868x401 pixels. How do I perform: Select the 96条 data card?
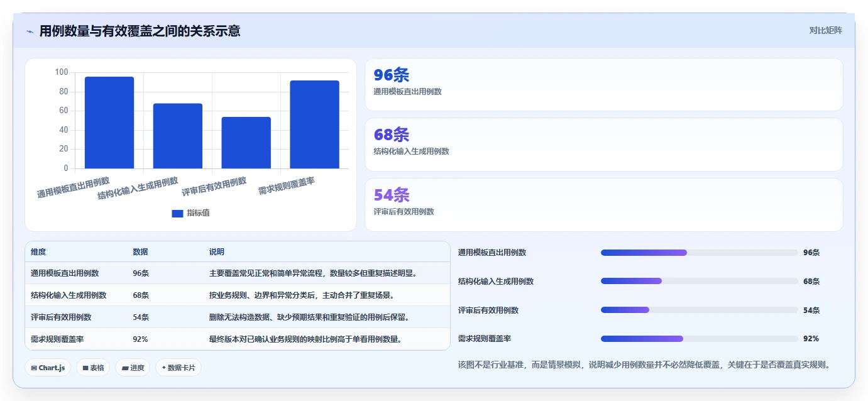pos(603,84)
